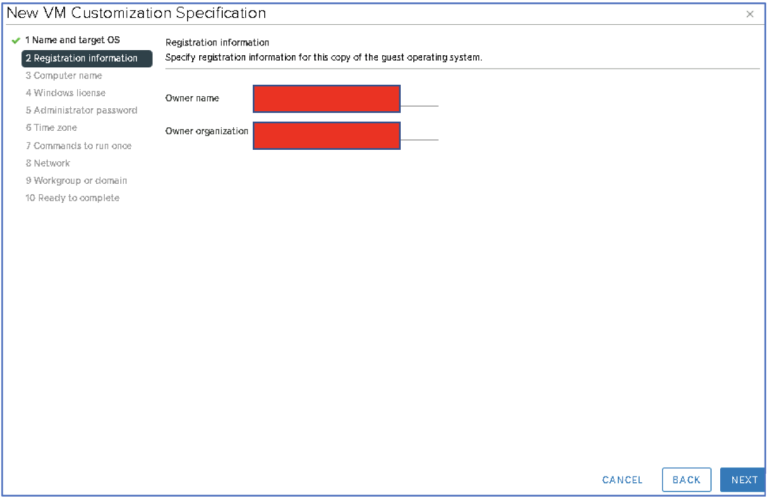Screen dimensions: 768x499
Task: Open step 6 Time zone
Action: [x=51, y=128]
